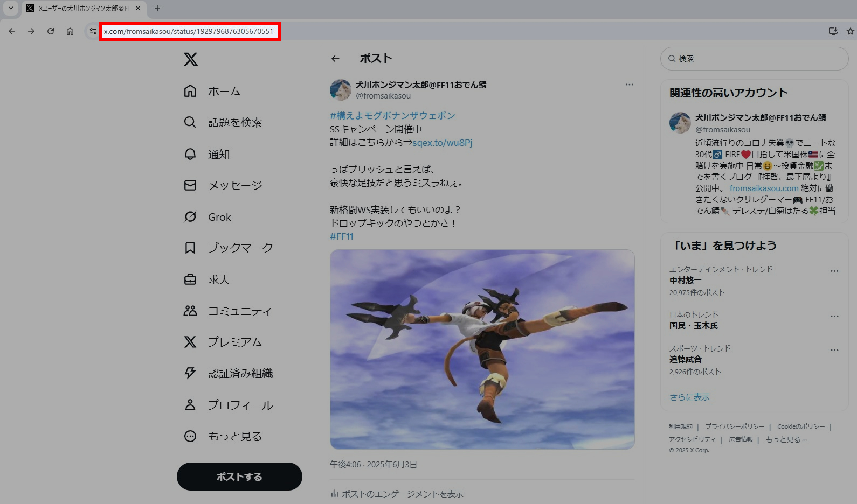This screenshot has width=857, height=504.
Task: Open the 追悼試合 trend
Action: [686, 360]
